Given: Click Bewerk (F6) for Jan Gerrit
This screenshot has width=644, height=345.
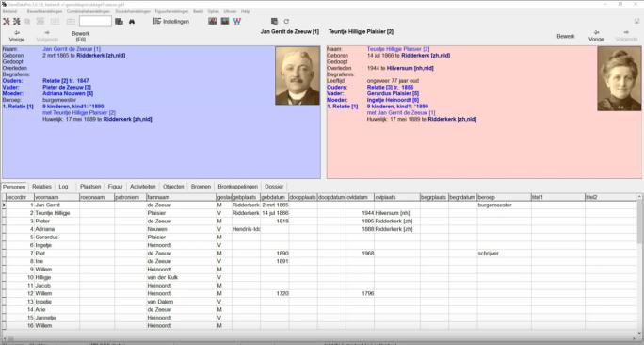Looking at the screenshot, I should coord(81,36).
